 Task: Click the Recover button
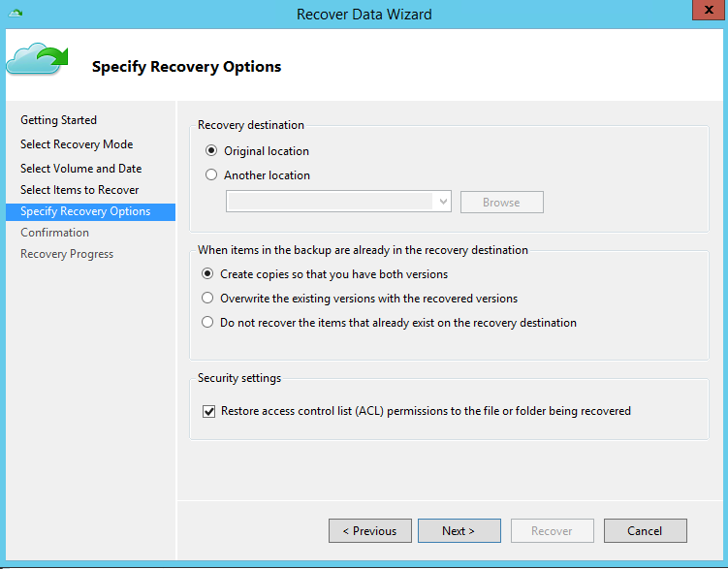point(552,530)
